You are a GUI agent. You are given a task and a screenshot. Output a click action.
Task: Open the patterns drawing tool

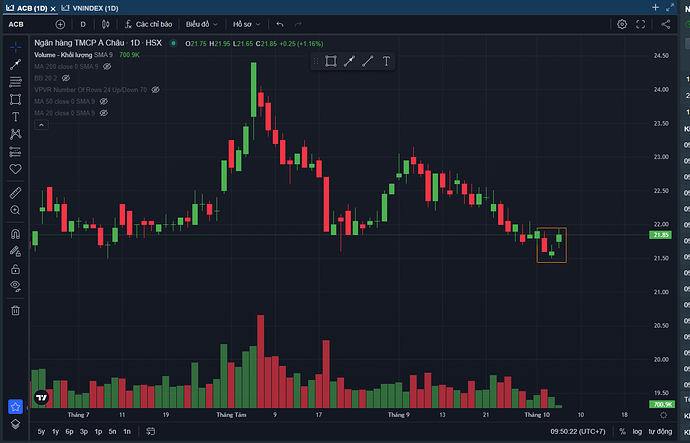click(x=15, y=134)
